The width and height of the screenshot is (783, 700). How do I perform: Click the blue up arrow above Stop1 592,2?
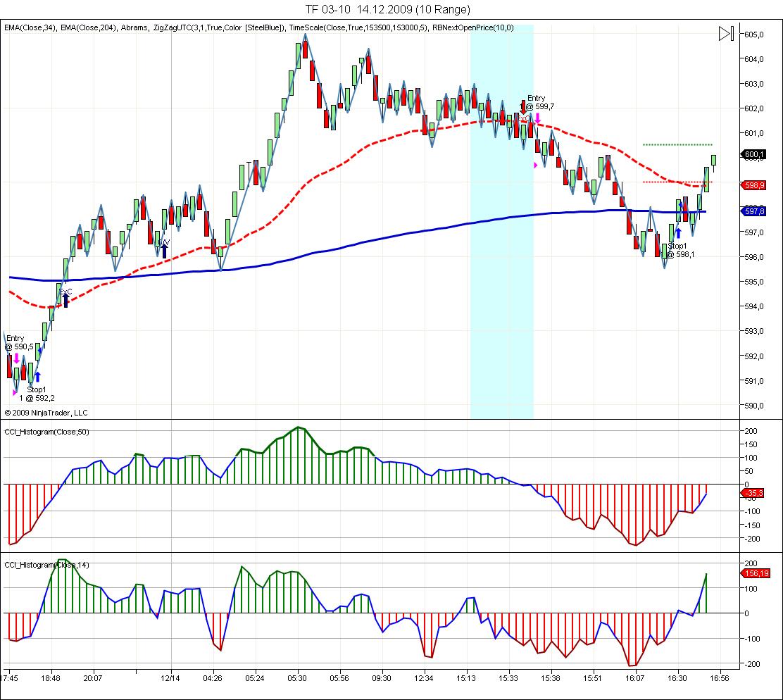coord(37,377)
